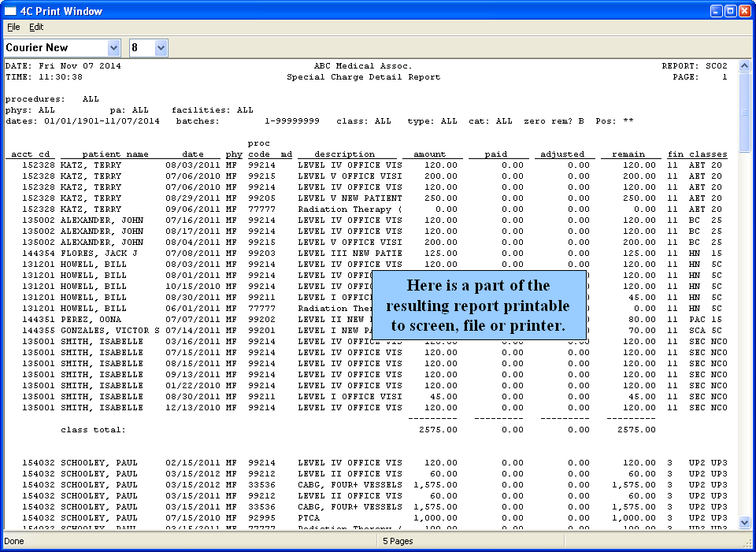Click account code '144355'
Viewport: 756px width, 552px height.
point(39,331)
